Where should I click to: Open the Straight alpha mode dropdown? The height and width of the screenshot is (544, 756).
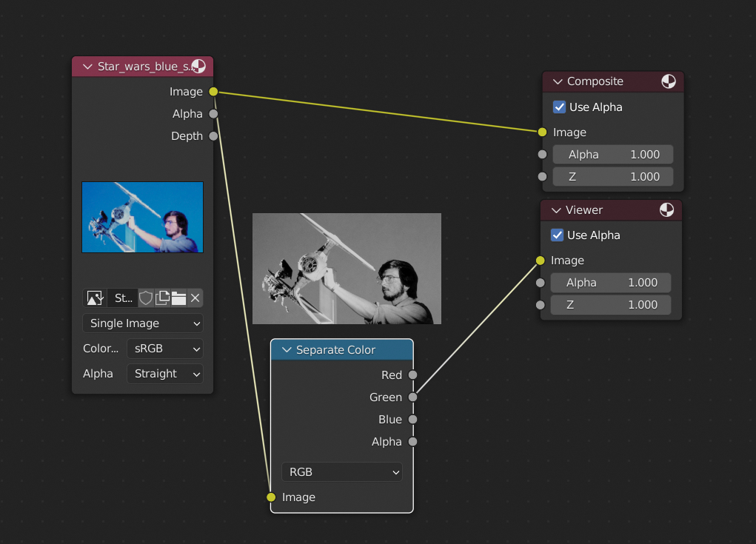[x=164, y=374]
